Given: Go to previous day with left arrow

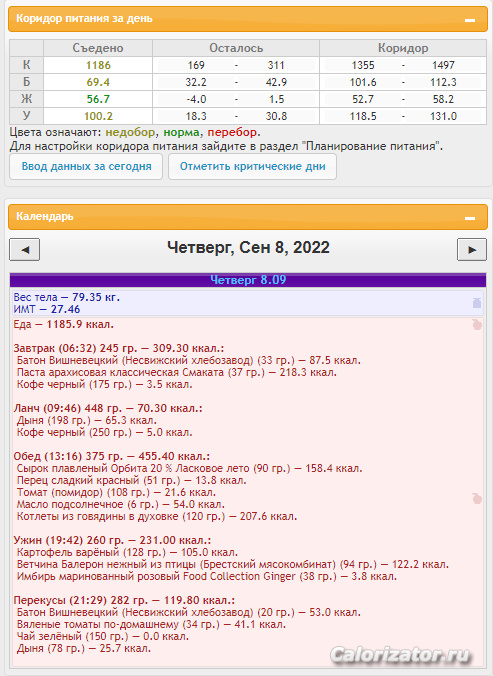Looking at the screenshot, I should pos(25,250).
